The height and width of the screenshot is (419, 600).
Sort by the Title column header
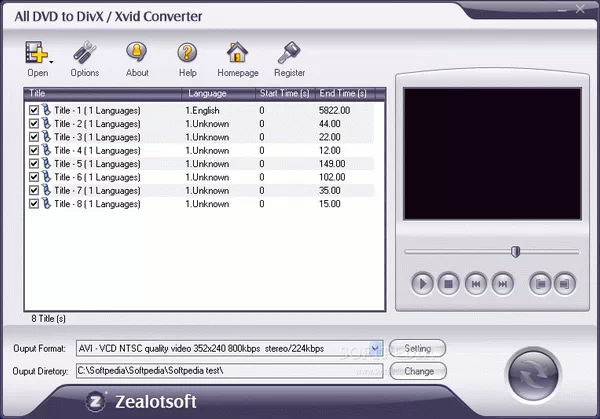pyautogui.click(x=103, y=93)
